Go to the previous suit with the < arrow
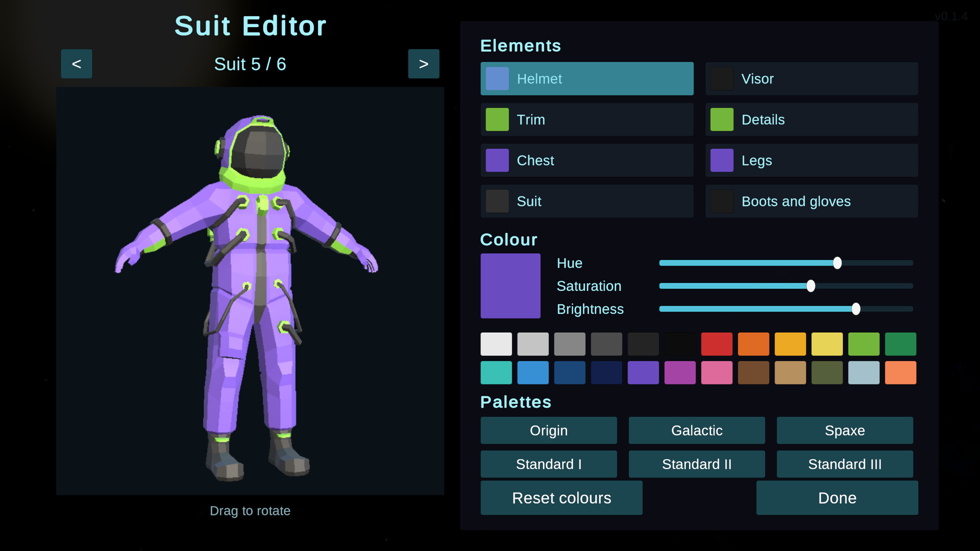Image resolution: width=980 pixels, height=551 pixels. pos(76,64)
